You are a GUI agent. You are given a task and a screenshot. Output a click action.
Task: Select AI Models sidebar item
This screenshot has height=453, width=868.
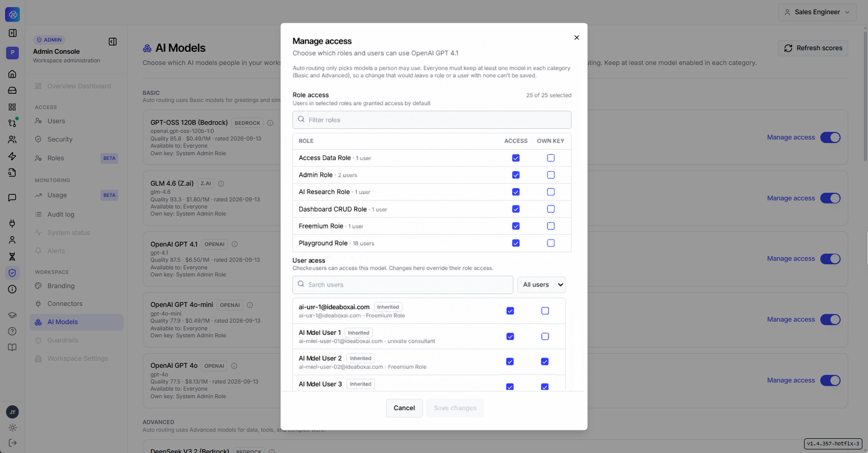tap(77, 322)
